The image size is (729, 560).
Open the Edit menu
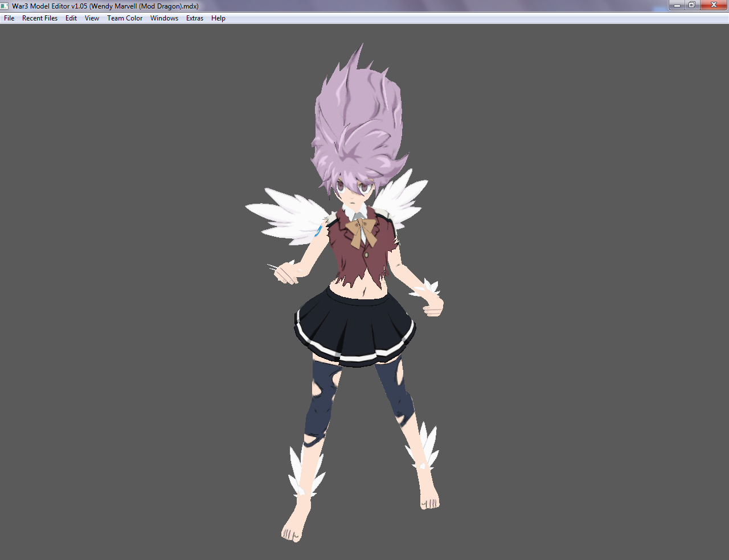click(x=71, y=18)
